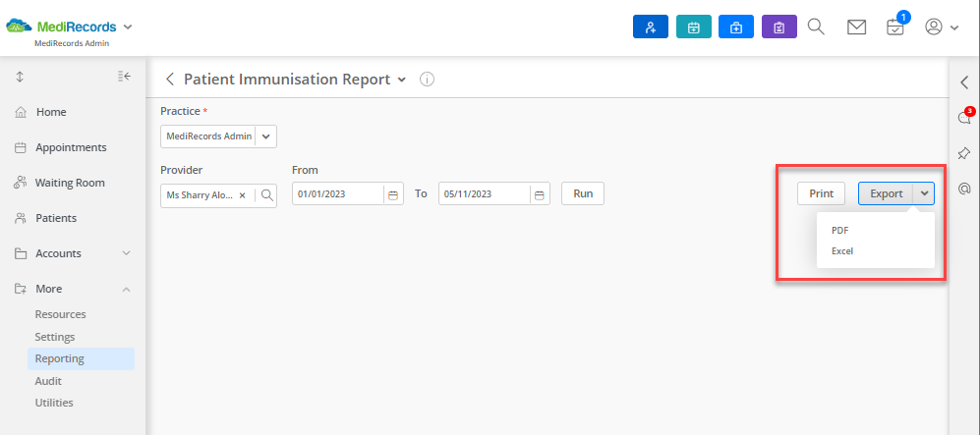Expand right panel with left chevron
Image resolution: width=980 pixels, height=435 pixels.
coord(963,82)
